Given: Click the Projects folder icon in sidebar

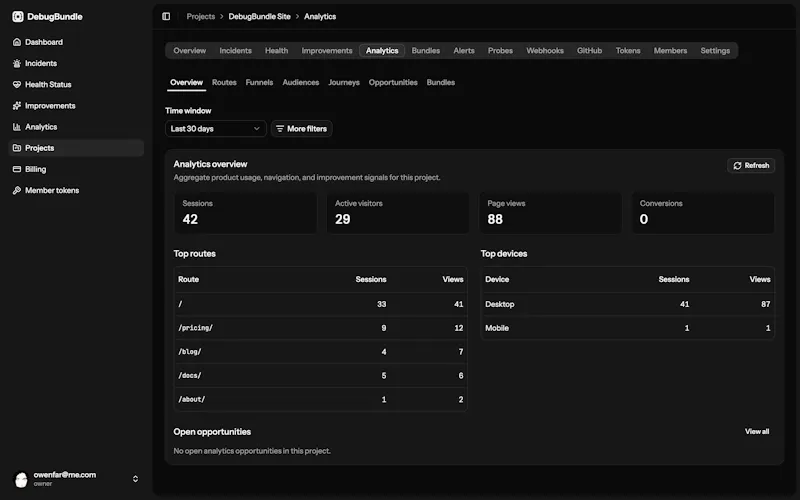Looking at the screenshot, I should 17,148.
